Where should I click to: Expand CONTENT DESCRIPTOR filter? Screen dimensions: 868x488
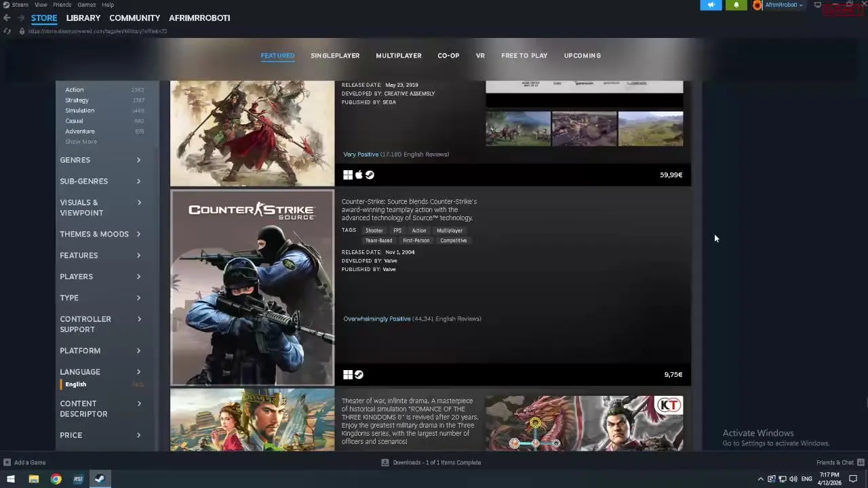tap(100, 409)
